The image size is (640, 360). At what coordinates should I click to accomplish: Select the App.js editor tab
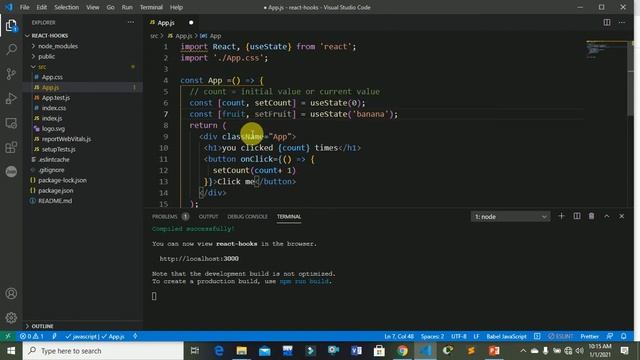[166, 23]
